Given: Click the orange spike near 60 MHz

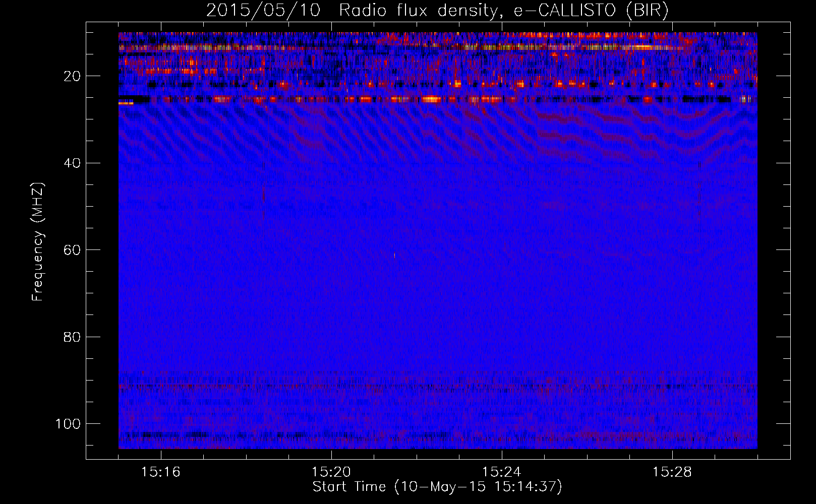Looking at the screenshot, I should tap(394, 256).
